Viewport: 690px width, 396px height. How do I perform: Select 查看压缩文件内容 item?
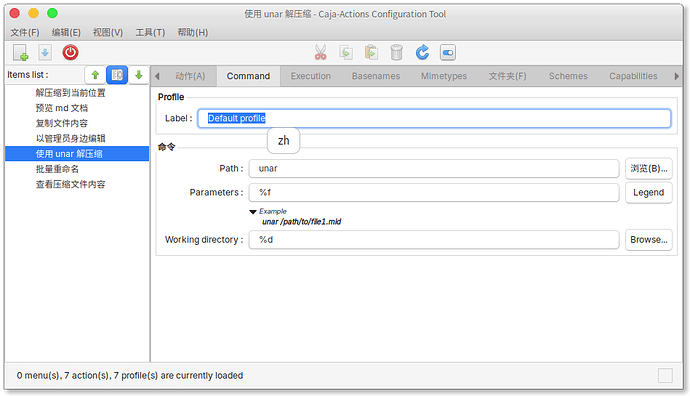tap(77, 184)
